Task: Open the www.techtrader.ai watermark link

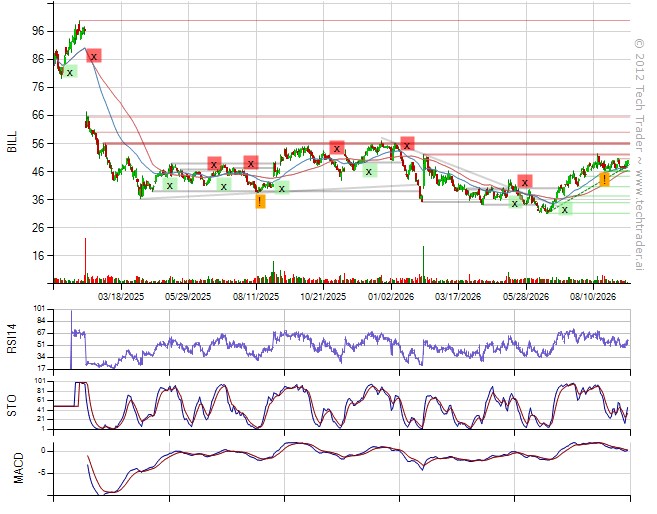Action: pyautogui.click(x=639, y=218)
